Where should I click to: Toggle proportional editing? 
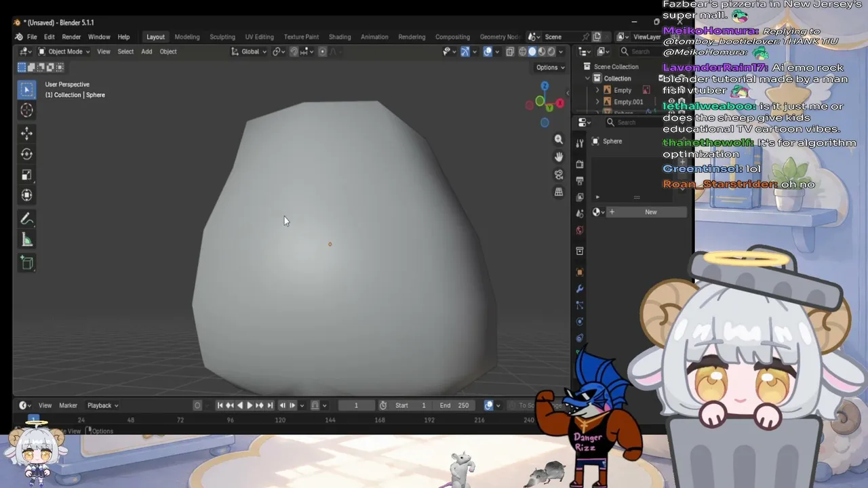pos(322,52)
